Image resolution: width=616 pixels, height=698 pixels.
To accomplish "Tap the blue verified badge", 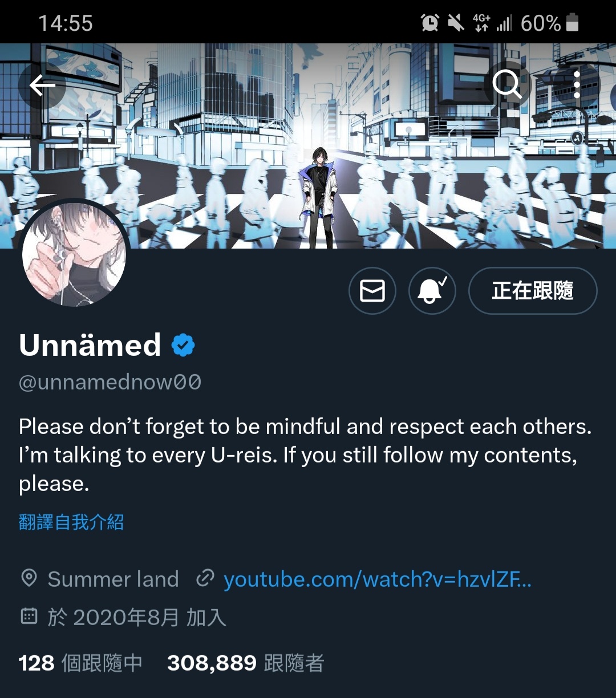I will coord(183,346).
